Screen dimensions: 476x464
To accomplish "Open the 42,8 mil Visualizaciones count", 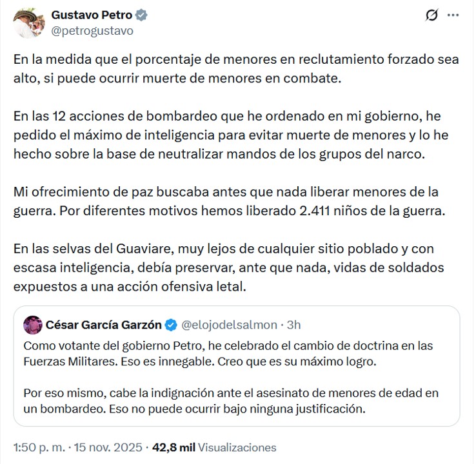I will (213, 447).
